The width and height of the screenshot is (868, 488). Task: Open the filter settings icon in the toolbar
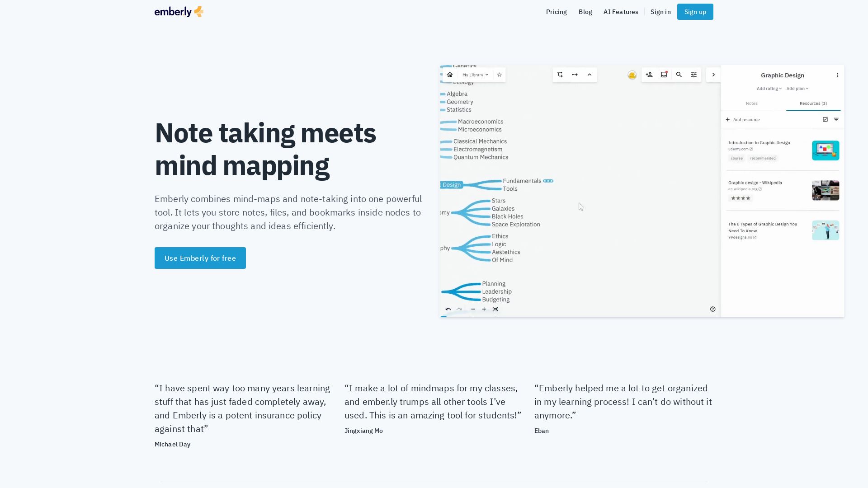click(693, 75)
